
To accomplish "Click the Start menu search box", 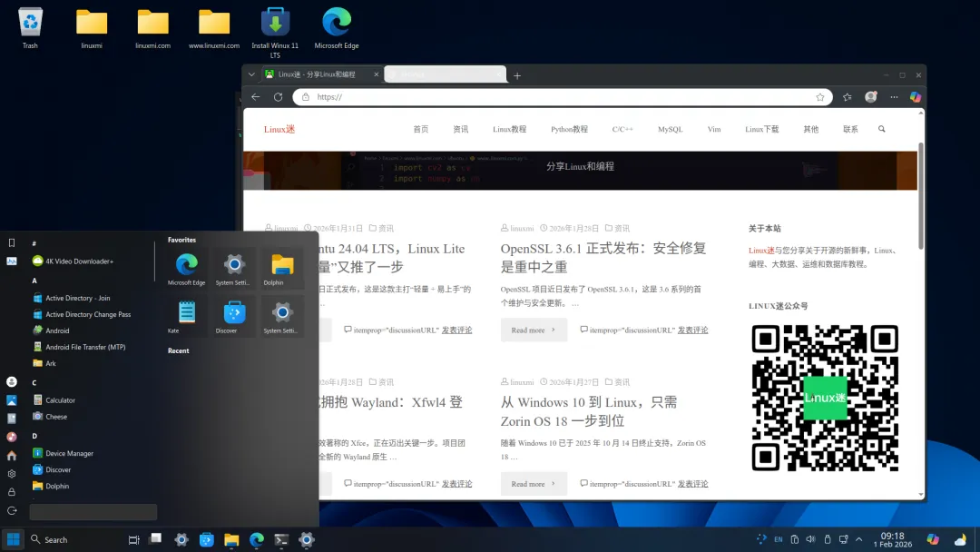I will (x=93, y=512).
